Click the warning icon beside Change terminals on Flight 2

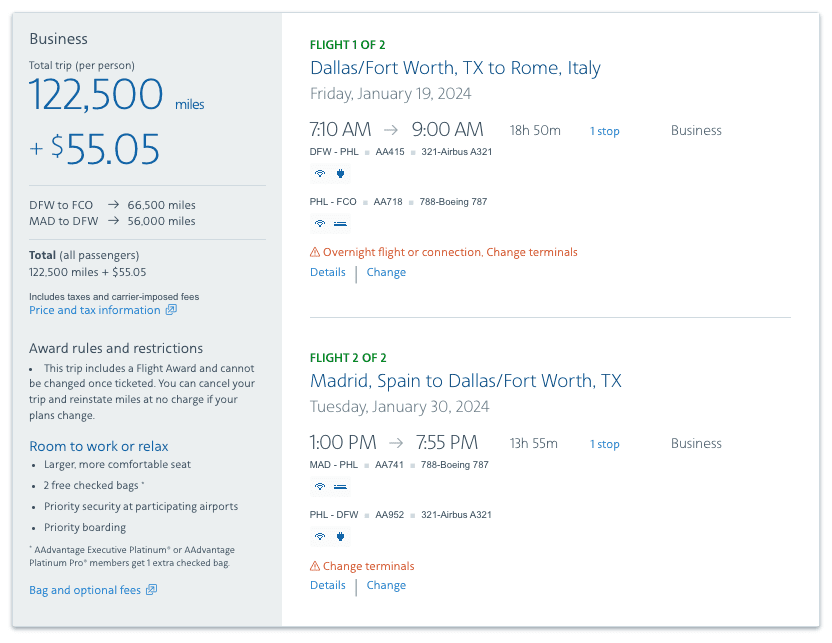[314, 565]
